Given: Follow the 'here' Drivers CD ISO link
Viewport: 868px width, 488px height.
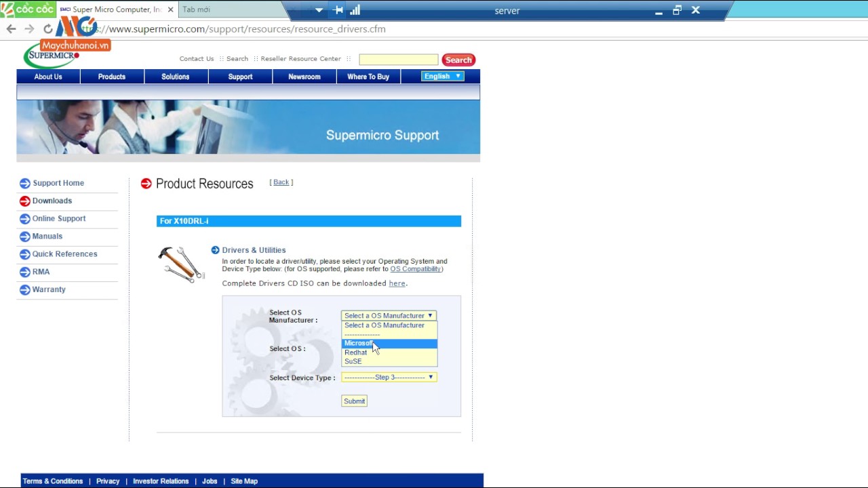Looking at the screenshot, I should pos(397,283).
